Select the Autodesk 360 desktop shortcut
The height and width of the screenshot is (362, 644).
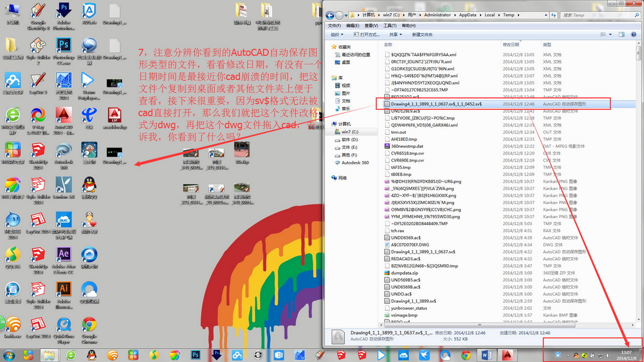(64, 156)
